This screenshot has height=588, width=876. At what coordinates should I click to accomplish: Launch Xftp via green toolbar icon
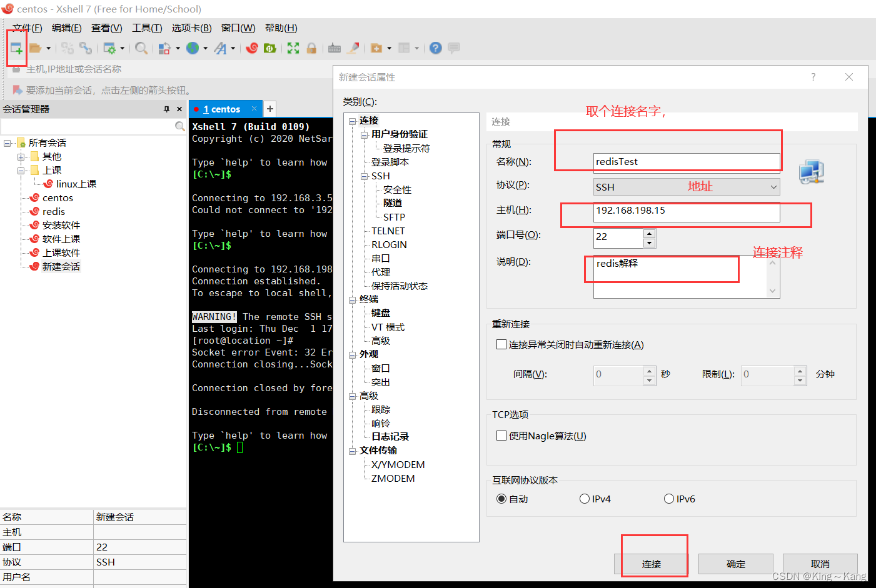[270, 48]
